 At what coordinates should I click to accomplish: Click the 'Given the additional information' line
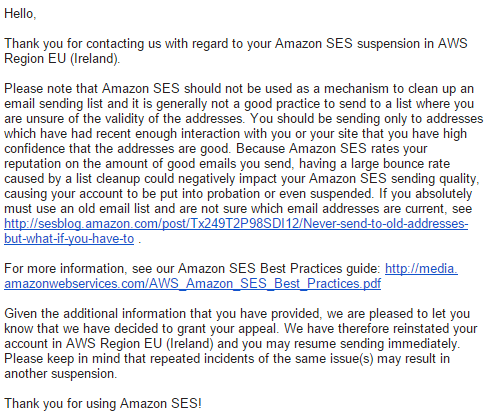click(x=237, y=314)
